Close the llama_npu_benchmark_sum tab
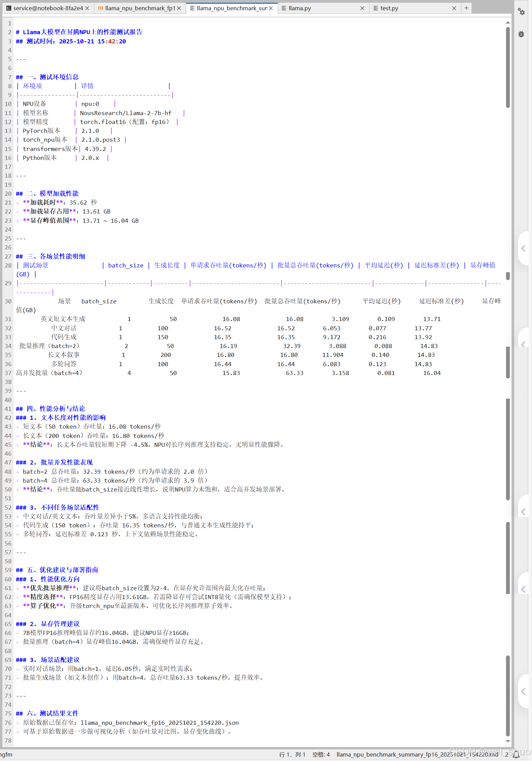This screenshot has width=532, height=761. click(x=271, y=8)
